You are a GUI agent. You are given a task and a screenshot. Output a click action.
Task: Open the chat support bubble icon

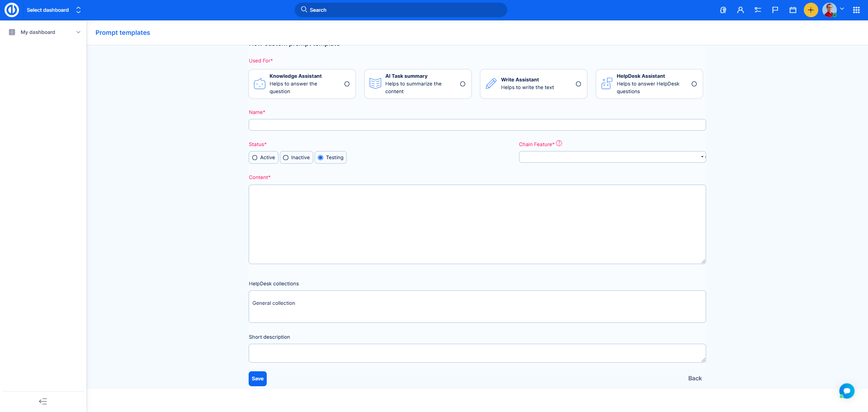(846, 391)
